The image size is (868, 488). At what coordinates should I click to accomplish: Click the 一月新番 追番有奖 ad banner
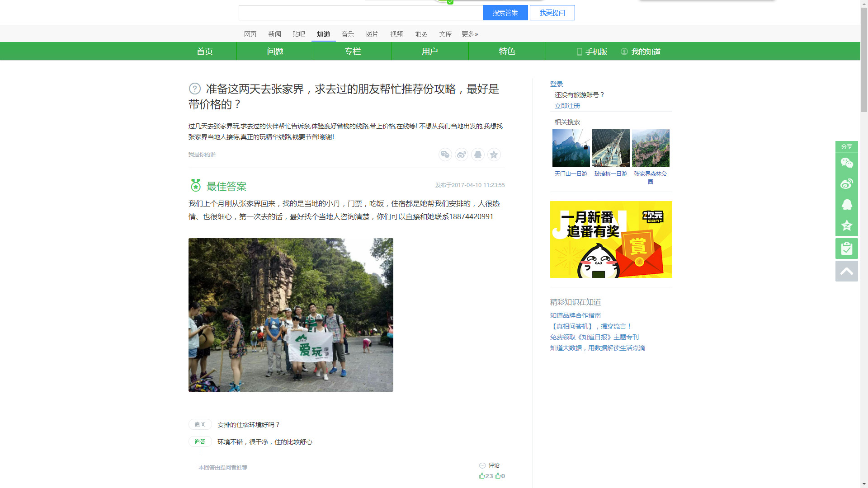(x=611, y=239)
